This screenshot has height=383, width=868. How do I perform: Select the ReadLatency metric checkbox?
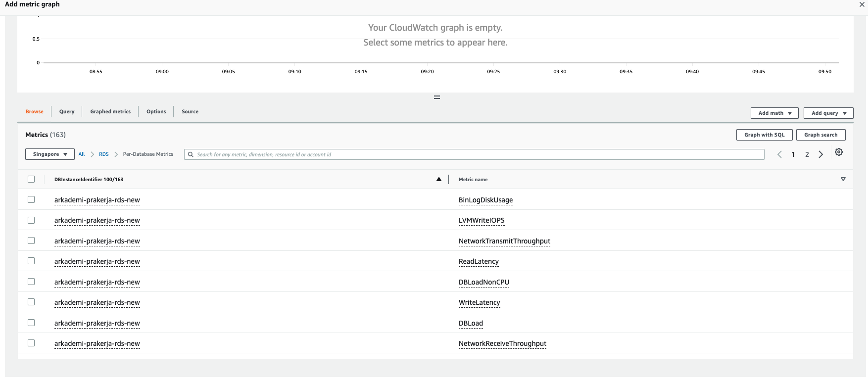pos(31,261)
